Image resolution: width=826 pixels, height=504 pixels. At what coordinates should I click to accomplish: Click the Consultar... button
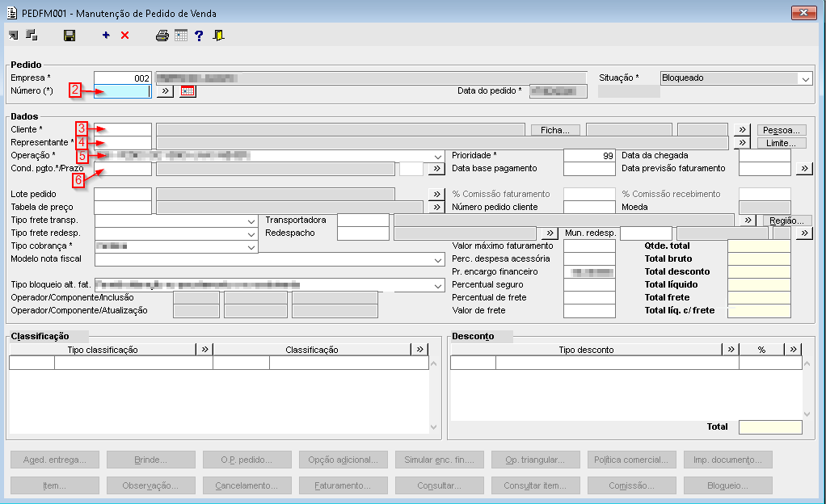tap(440, 485)
